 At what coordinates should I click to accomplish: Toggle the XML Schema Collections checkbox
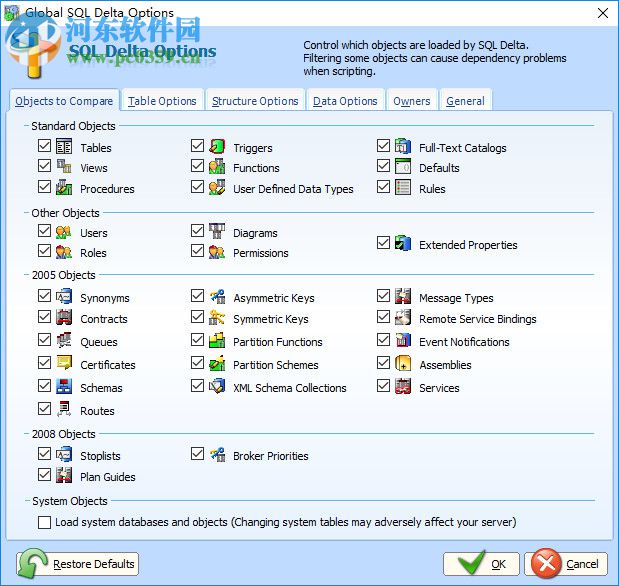[x=197, y=386]
